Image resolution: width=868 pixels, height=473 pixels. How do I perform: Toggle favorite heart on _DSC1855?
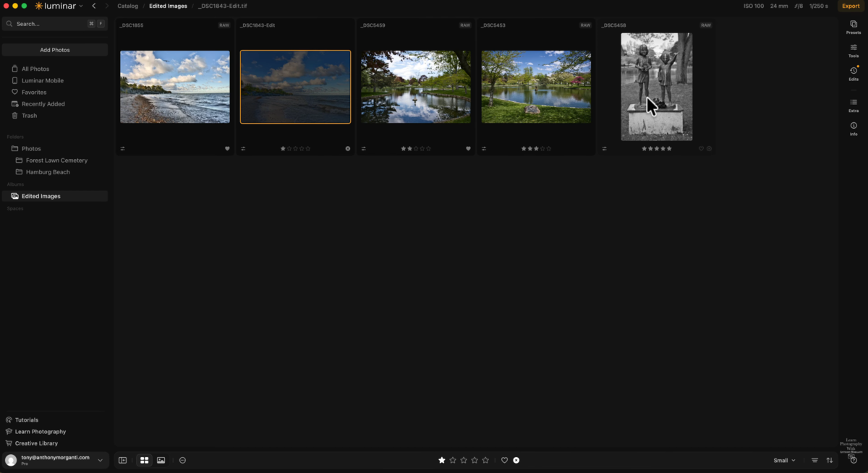coord(227,148)
